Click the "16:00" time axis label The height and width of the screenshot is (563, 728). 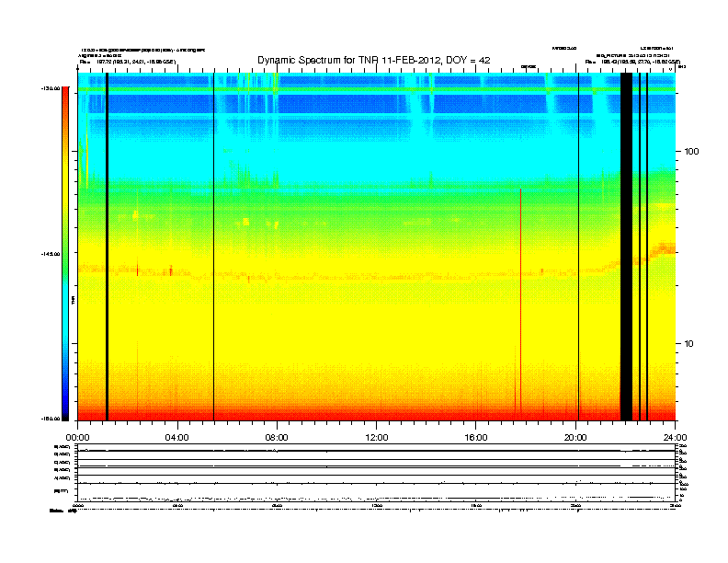[476, 438]
